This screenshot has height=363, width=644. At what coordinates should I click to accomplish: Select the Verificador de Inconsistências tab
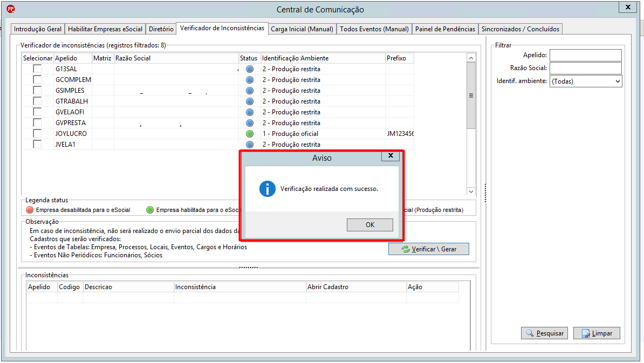coord(222,28)
